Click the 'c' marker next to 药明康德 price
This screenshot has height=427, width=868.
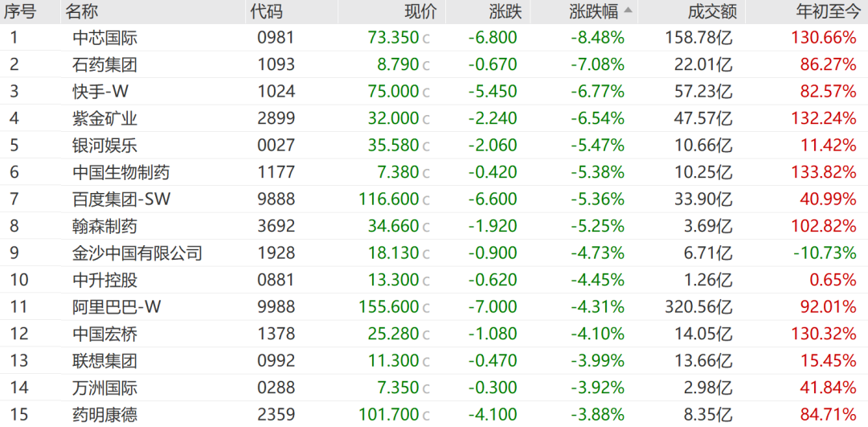[426, 415]
